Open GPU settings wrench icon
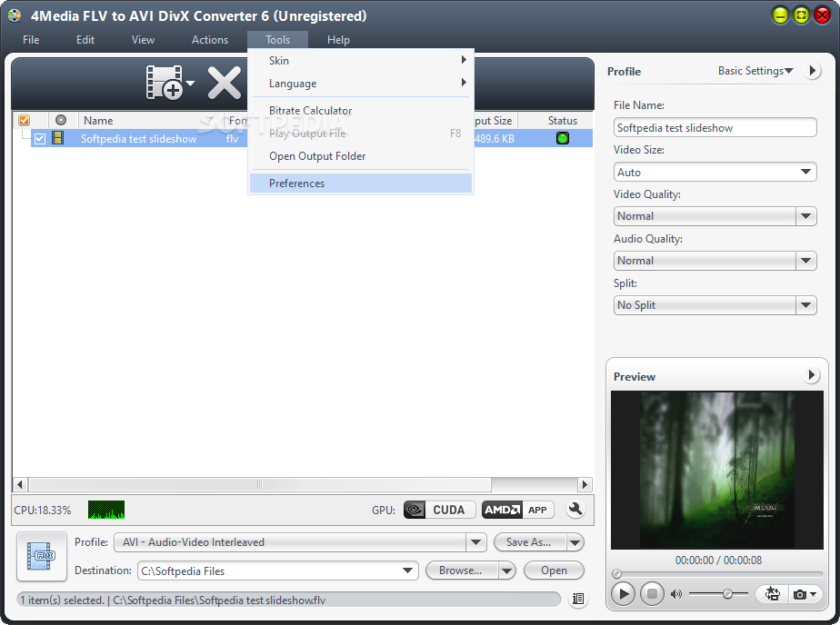 (575, 509)
